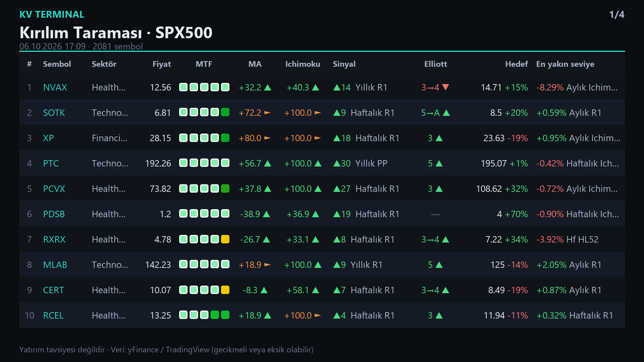Select the CERT symbol

(53, 290)
